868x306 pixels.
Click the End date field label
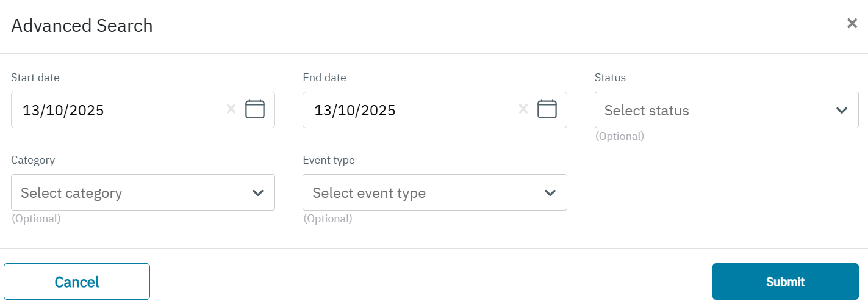[x=325, y=78]
